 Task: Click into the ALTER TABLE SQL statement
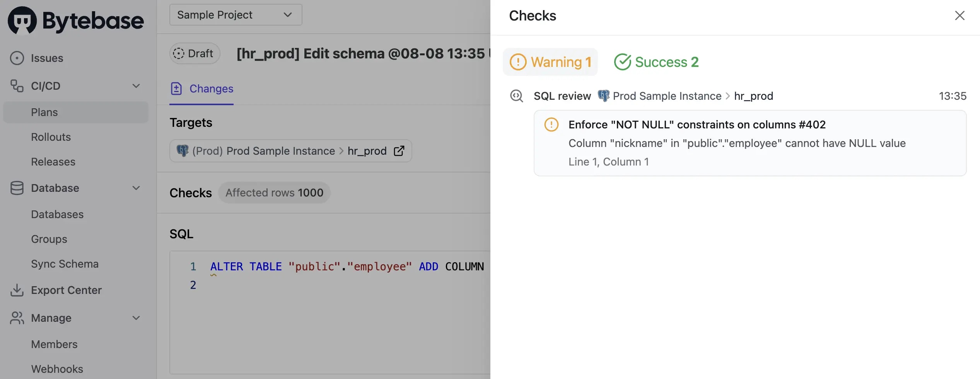pyautogui.click(x=347, y=266)
